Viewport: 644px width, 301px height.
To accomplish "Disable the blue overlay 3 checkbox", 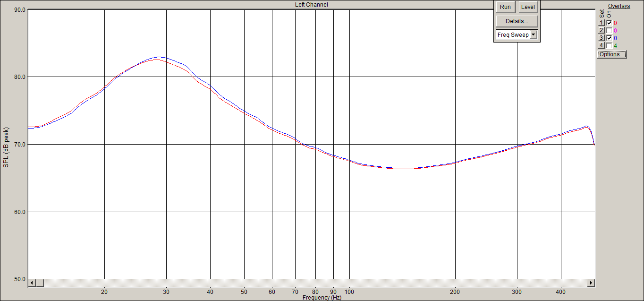I will pyautogui.click(x=609, y=38).
